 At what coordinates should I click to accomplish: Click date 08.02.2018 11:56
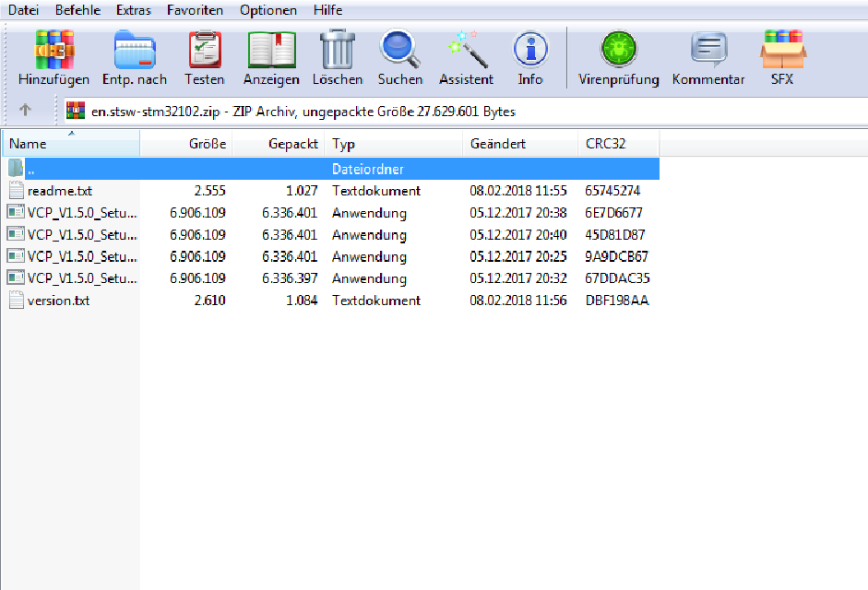click(518, 301)
